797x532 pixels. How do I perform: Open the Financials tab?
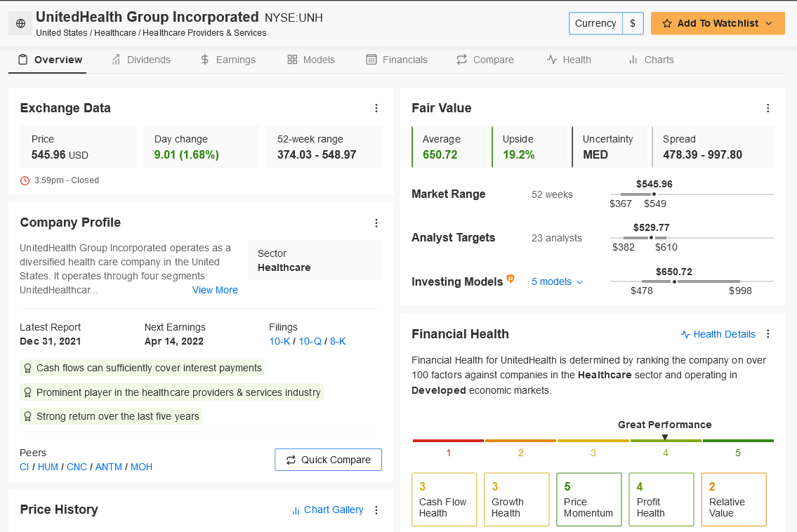point(397,60)
